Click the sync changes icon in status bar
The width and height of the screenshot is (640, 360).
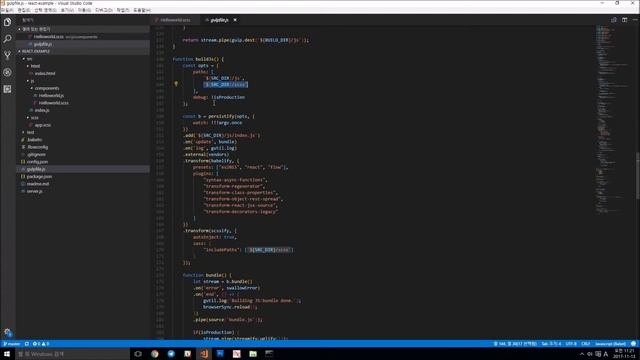27,344
